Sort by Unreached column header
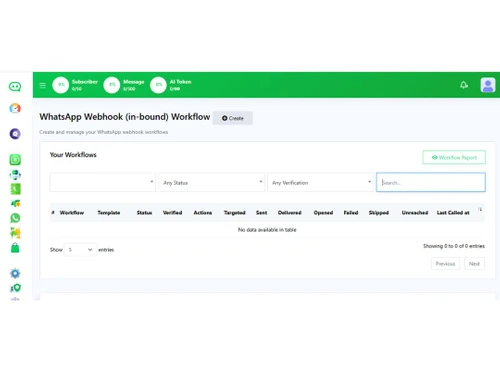The width and height of the screenshot is (500, 375). click(415, 213)
